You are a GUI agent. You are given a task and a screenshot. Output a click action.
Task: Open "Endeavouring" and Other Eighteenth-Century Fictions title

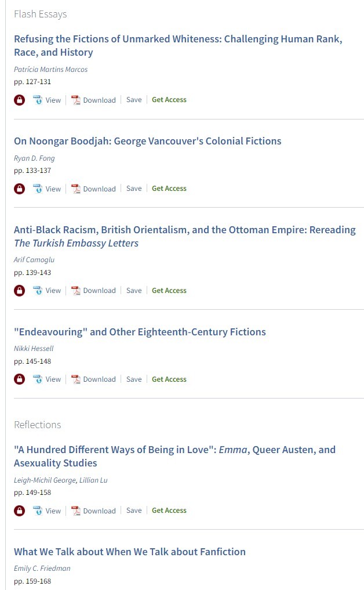coord(140,332)
